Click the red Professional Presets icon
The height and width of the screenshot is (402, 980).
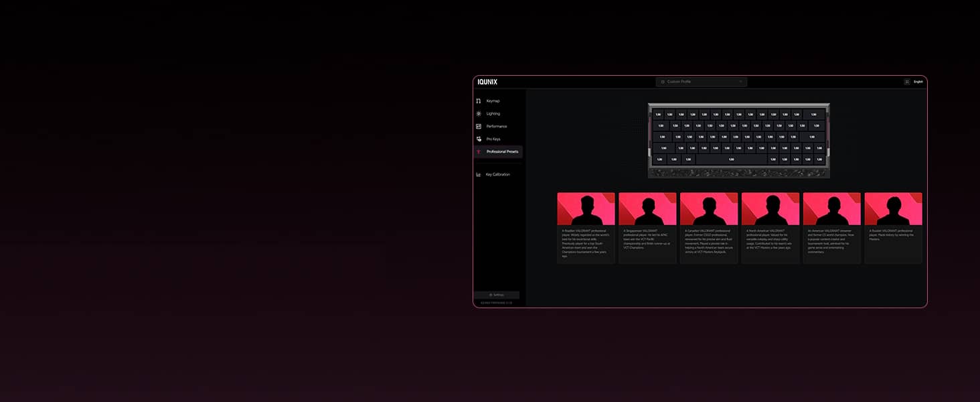click(479, 152)
